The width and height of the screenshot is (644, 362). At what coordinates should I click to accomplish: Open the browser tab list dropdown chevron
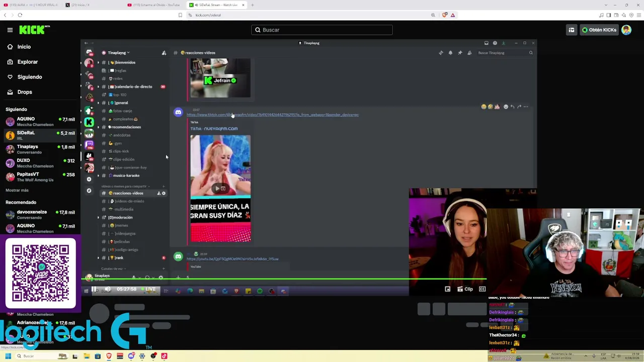(x=606, y=5)
